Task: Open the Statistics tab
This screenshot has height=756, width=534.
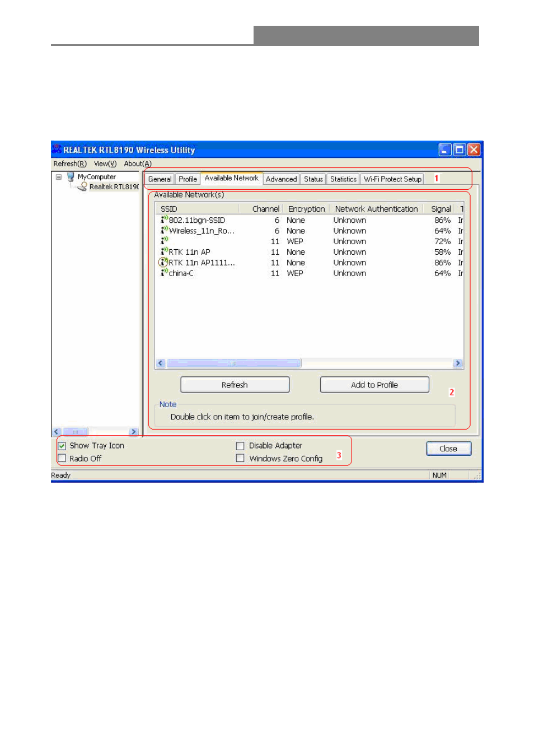Action: click(x=343, y=179)
